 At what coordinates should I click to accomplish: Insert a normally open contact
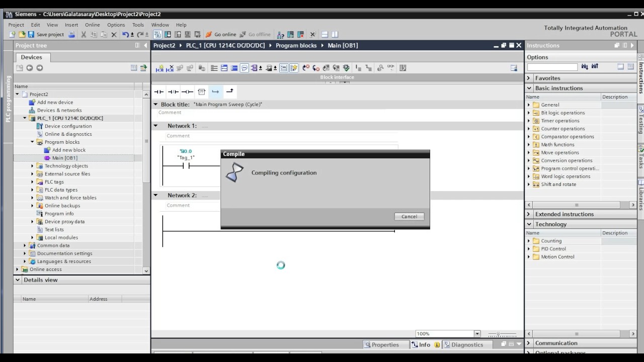pos(159,92)
